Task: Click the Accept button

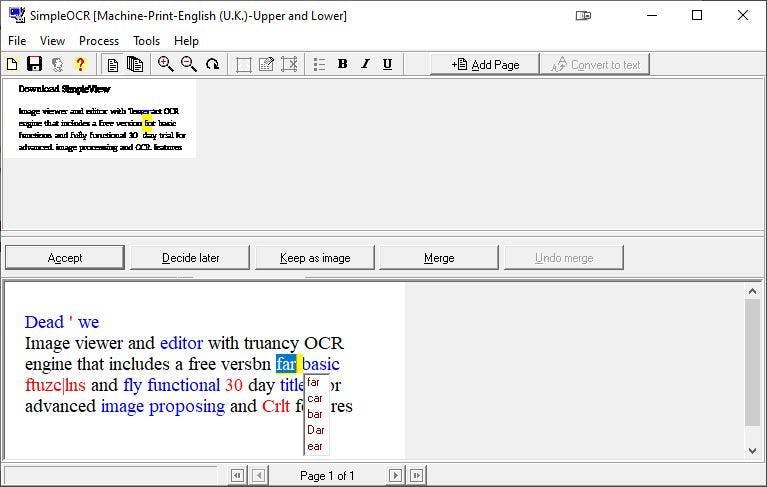Action: coord(65,257)
